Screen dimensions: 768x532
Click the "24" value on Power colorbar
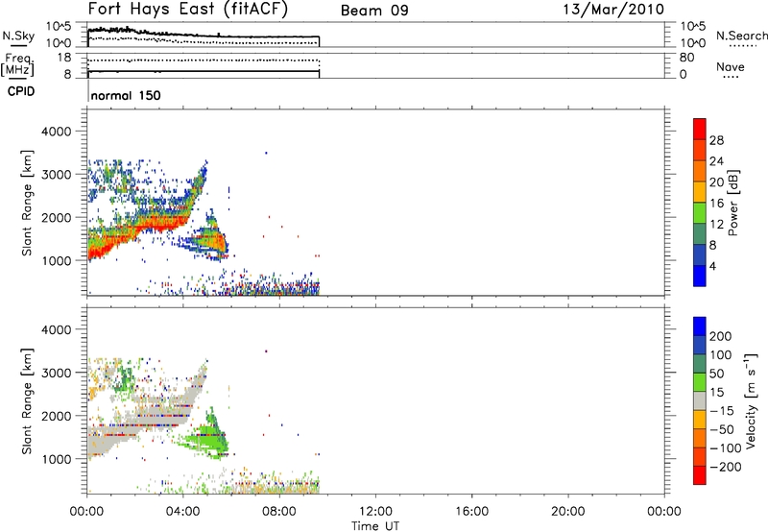716,161
